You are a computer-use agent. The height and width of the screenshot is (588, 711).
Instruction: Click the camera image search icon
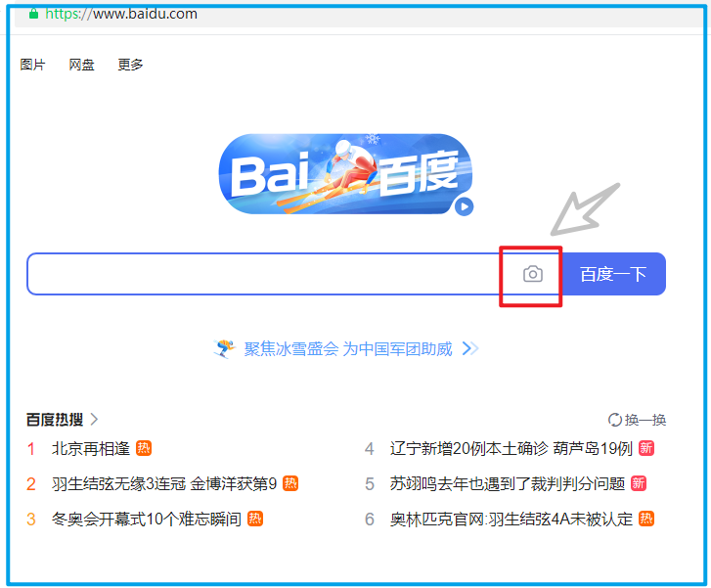[532, 274]
